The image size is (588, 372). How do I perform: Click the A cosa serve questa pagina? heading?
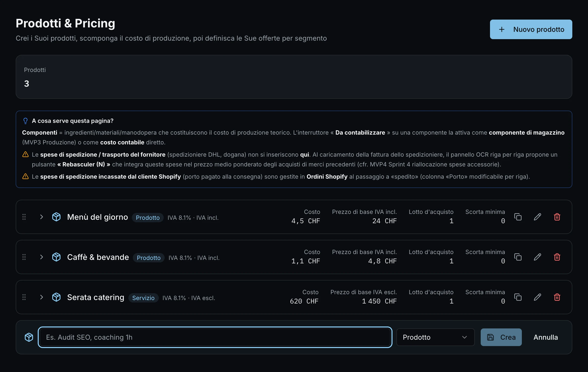tap(73, 121)
